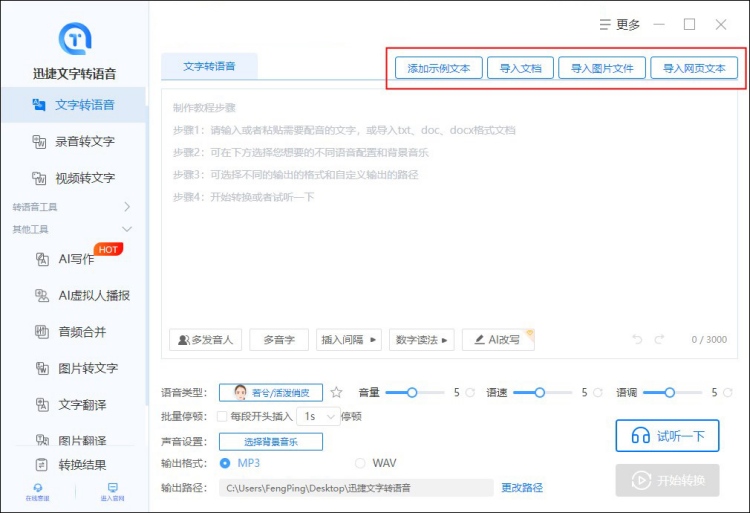Click the HOT badge next to AI写作
The width and height of the screenshot is (750, 513).
[x=108, y=249]
